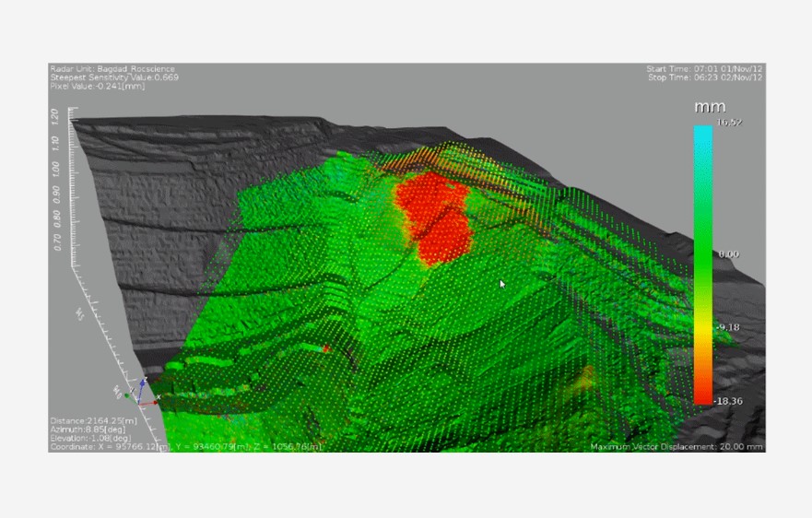Click the XYZ axis orientation gizmo
Viewport: 812px width, 518px height.
click(x=142, y=393)
